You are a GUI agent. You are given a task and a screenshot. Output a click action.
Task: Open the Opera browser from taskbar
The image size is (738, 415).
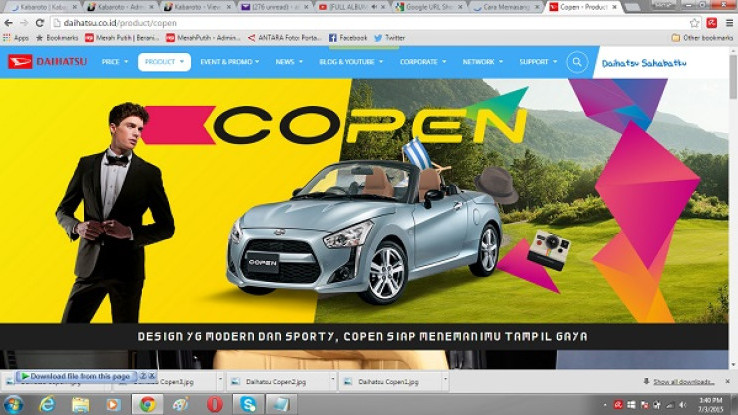point(215,404)
